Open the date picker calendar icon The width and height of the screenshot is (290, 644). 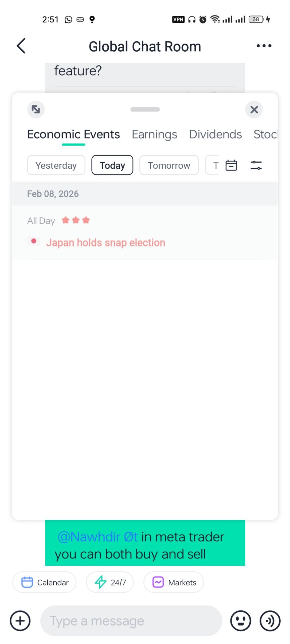[231, 165]
